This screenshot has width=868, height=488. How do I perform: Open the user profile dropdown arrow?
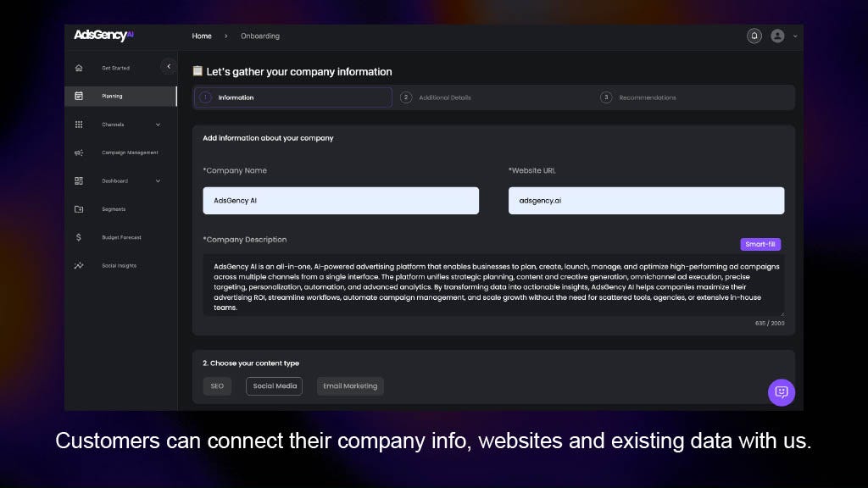tap(795, 36)
